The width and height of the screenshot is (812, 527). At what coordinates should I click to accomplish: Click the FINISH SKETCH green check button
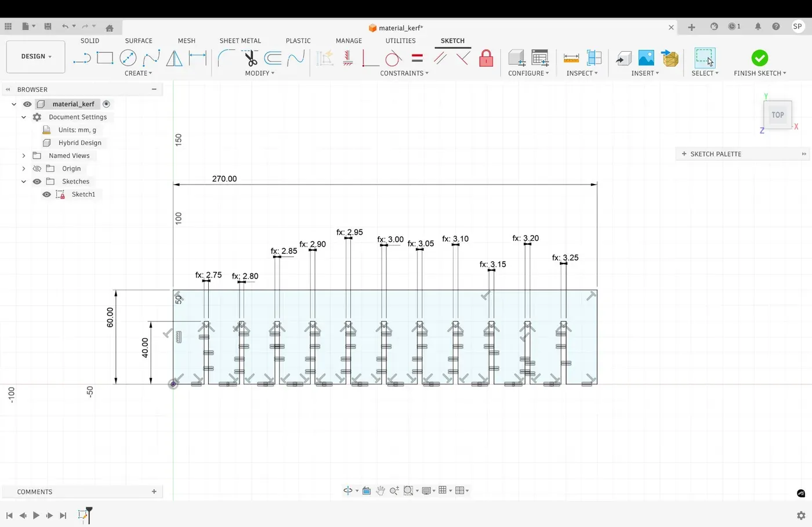(759, 58)
